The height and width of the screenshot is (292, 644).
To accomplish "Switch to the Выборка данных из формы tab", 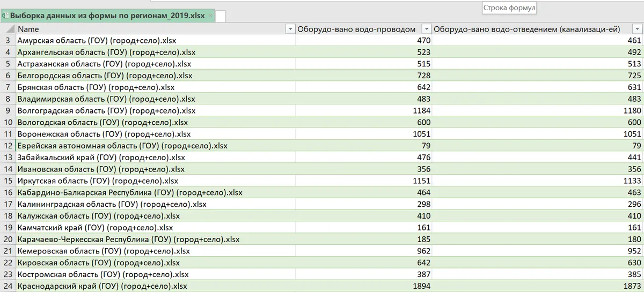I will coord(108,16).
